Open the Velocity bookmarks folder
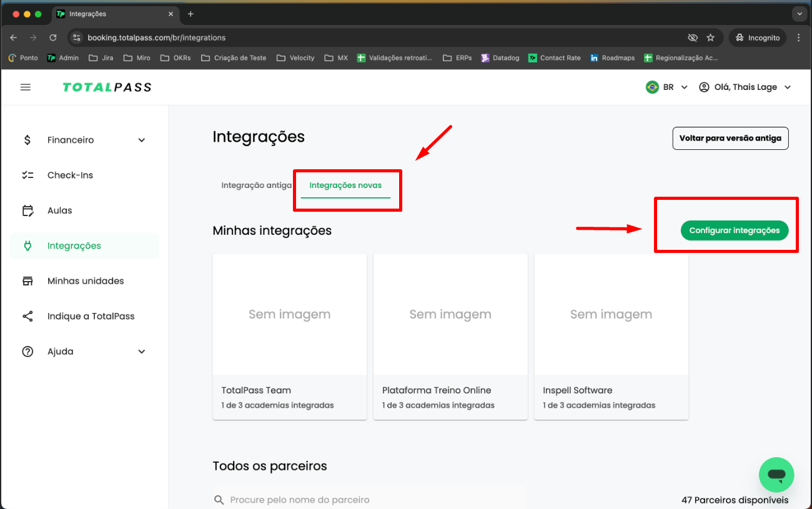Image resolution: width=812 pixels, height=509 pixels. (295, 58)
